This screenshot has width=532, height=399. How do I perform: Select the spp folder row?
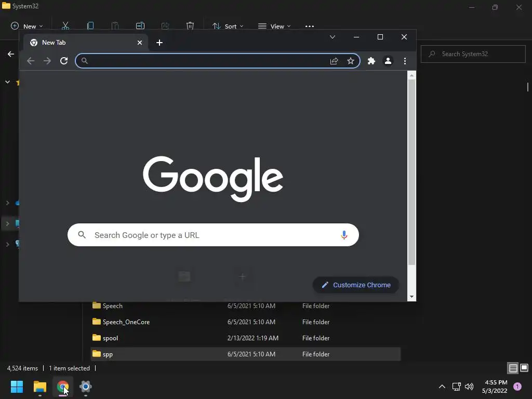pyautogui.click(x=246, y=354)
